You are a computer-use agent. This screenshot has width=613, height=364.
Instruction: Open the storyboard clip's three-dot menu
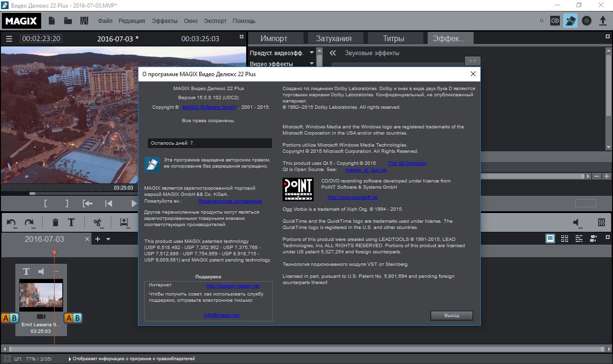pyautogui.click(x=56, y=272)
